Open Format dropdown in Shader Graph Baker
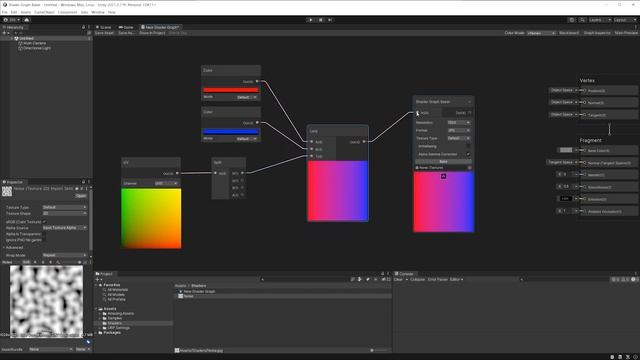Screen dimensions: 640x360 [x=459, y=130]
